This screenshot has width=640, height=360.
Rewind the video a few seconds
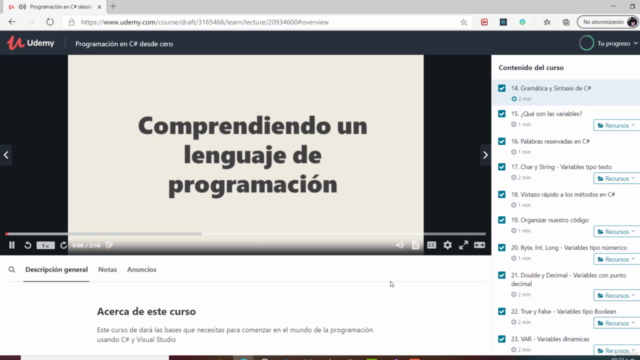28,245
